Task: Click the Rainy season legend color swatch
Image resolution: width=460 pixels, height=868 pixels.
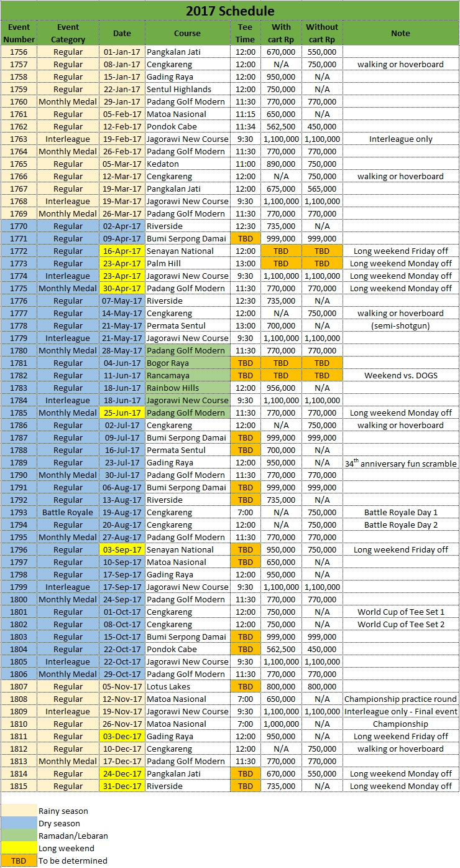Action: (19, 811)
